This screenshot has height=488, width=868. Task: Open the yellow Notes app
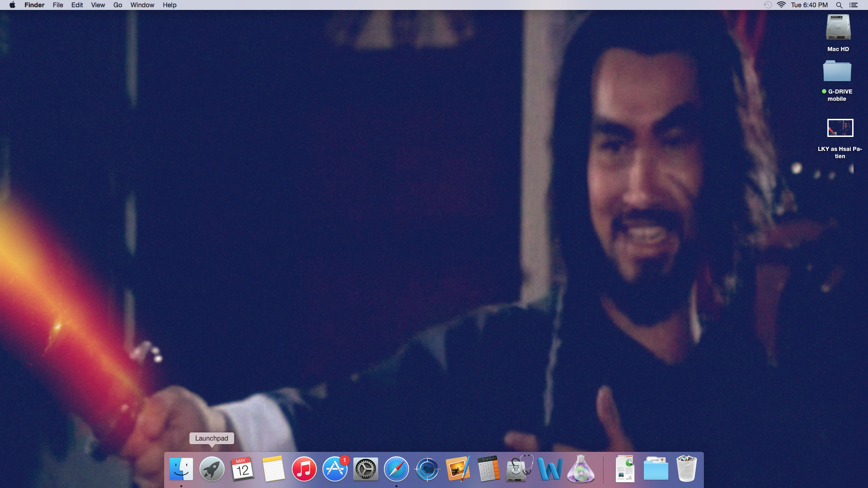tap(274, 469)
